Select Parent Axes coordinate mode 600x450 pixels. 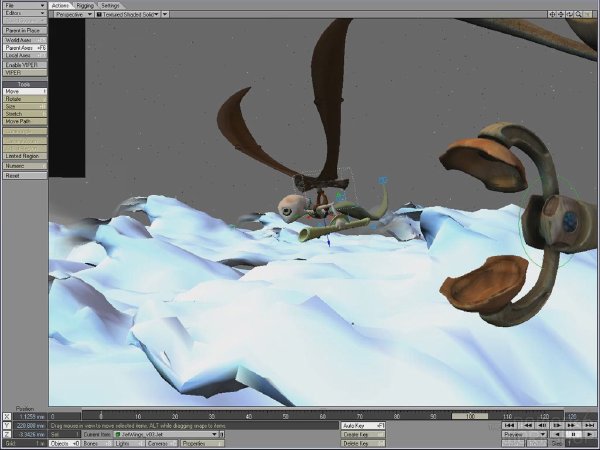[x=25, y=47]
